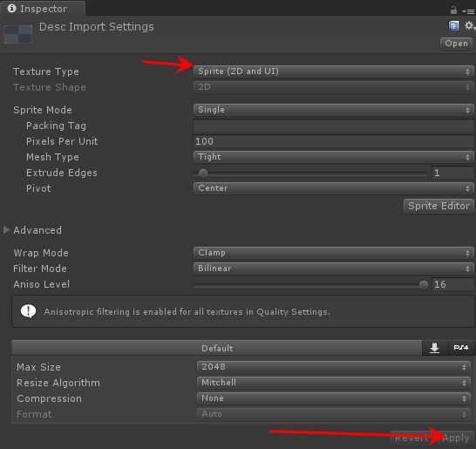Click the Aniso Level value field
This screenshot has height=449, width=476.
453,284
